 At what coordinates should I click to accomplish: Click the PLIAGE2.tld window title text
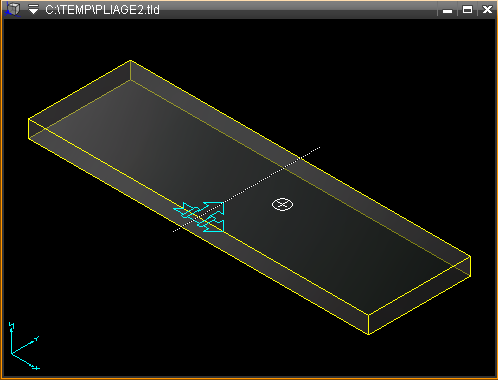click(x=102, y=10)
